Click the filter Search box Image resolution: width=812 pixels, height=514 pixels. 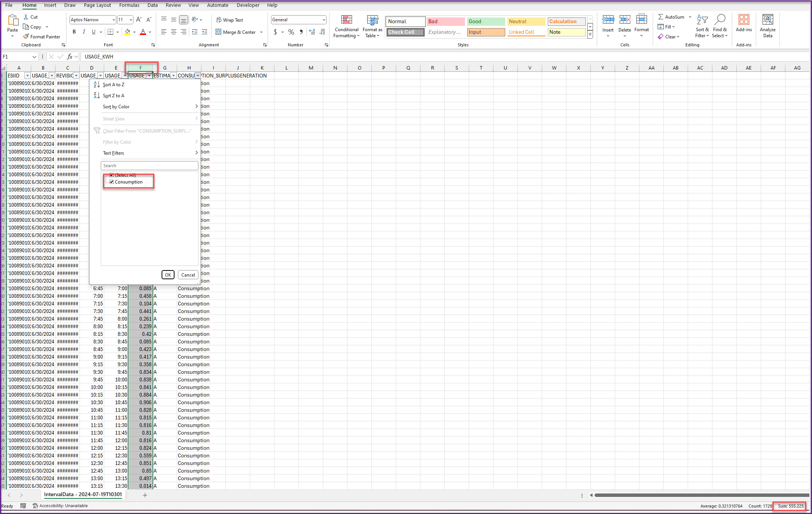click(x=149, y=166)
